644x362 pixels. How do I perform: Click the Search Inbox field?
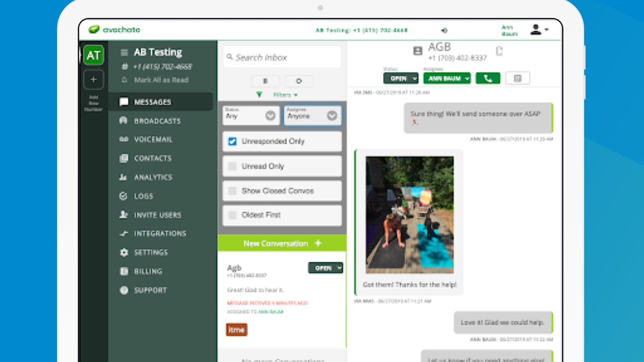click(282, 57)
